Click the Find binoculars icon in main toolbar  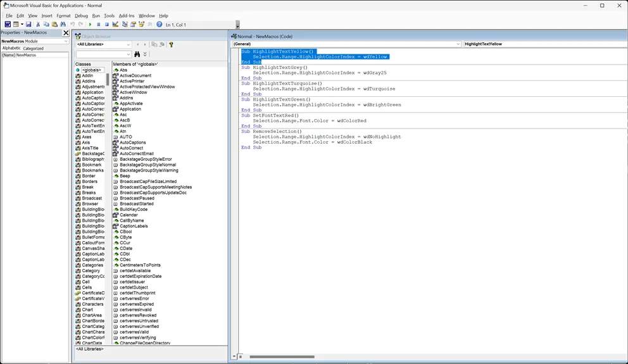point(63,25)
